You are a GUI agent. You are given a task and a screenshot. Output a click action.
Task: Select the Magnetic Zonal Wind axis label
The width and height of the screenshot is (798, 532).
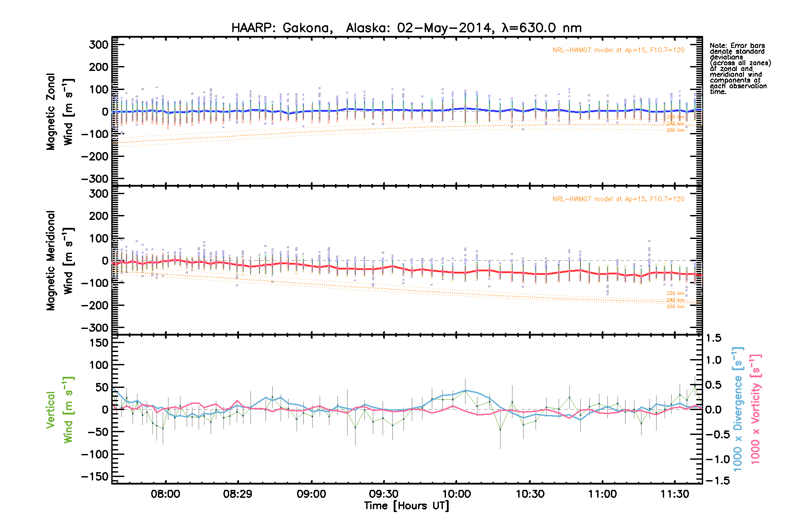pos(59,112)
